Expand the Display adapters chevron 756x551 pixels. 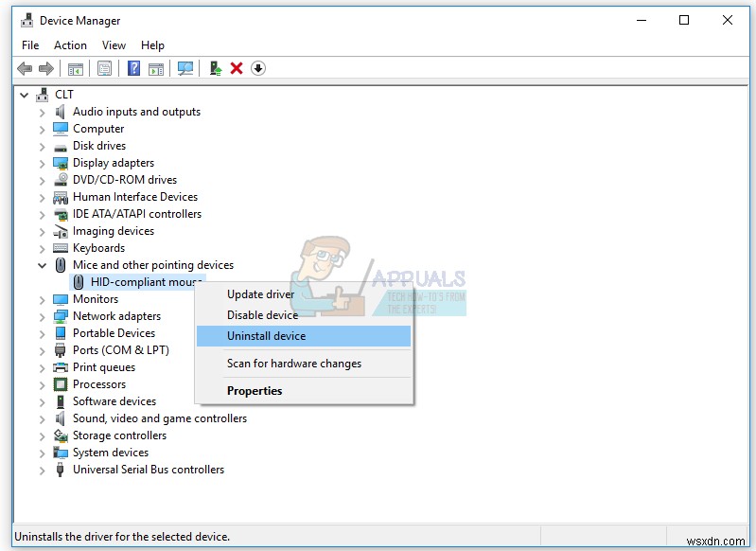tap(42, 164)
